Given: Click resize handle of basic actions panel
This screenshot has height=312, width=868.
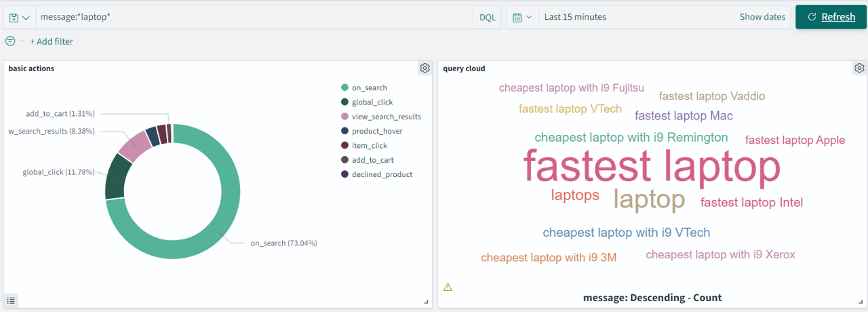Looking at the screenshot, I should 427,302.
